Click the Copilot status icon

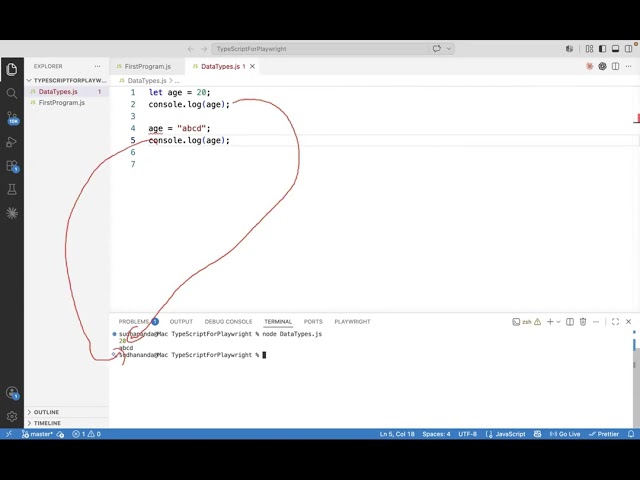(538, 434)
